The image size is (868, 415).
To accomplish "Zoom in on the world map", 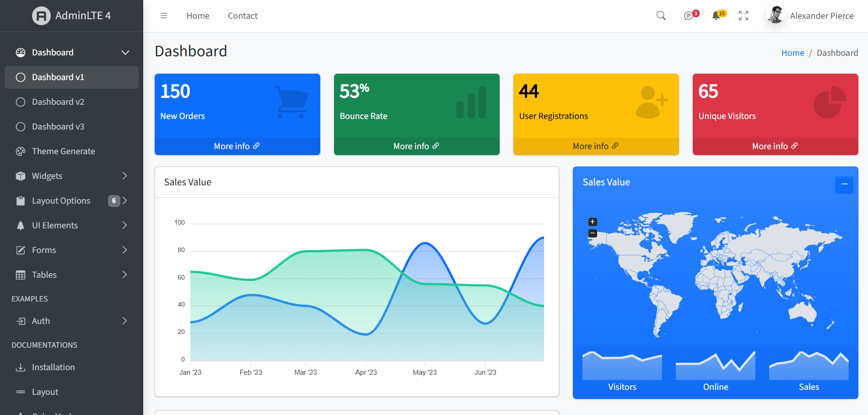I will 593,222.
